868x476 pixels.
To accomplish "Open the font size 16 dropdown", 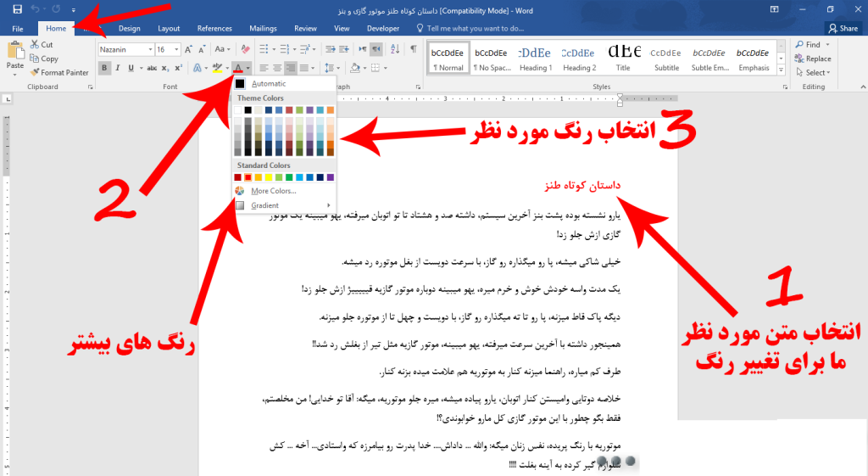I will [x=177, y=49].
